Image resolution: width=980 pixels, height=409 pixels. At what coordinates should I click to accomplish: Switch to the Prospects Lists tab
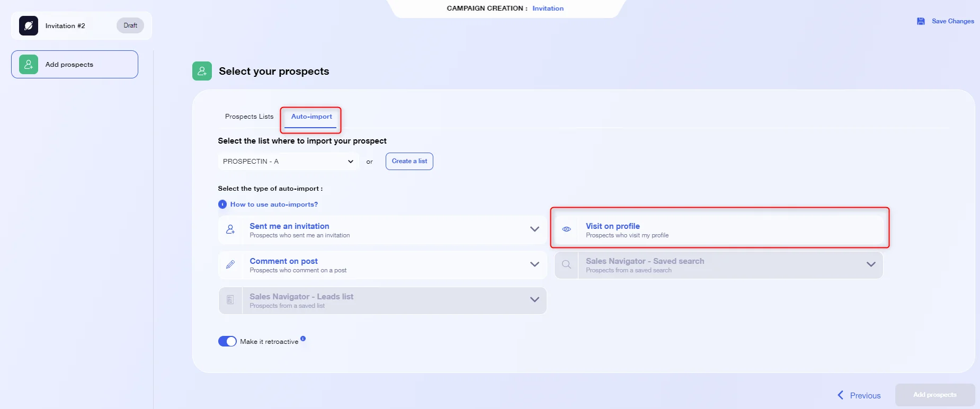tap(249, 117)
